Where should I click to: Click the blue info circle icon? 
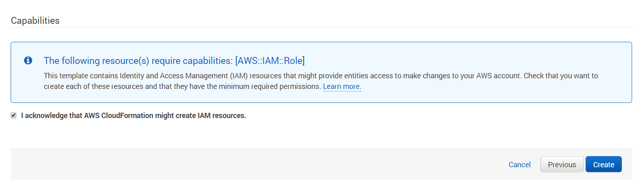28,61
